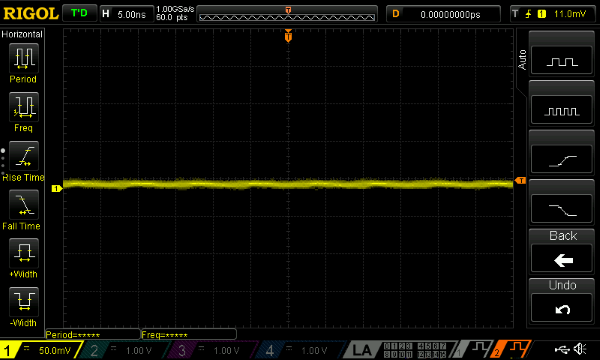The image size is (600, 360).
Task: Pick the single-cycle auto waveform option
Action: (562, 60)
